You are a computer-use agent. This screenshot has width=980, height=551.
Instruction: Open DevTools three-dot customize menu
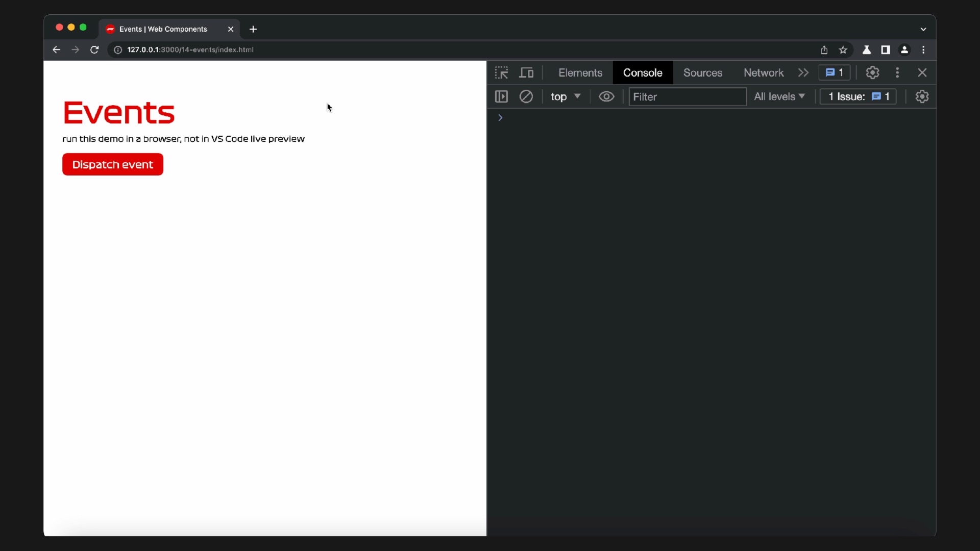pos(897,73)
